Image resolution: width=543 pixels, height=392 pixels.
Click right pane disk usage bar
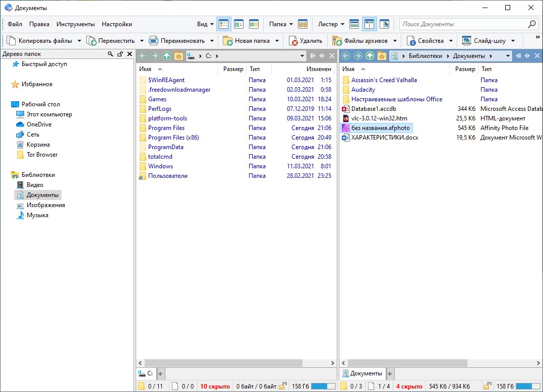pos(528,386)
